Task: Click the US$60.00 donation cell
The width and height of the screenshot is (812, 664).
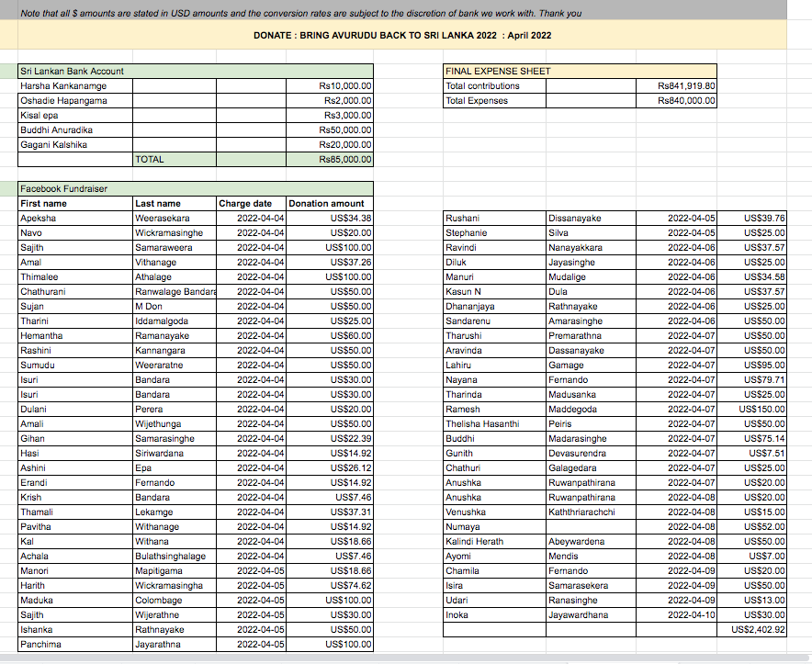Action: click(330, 335)
